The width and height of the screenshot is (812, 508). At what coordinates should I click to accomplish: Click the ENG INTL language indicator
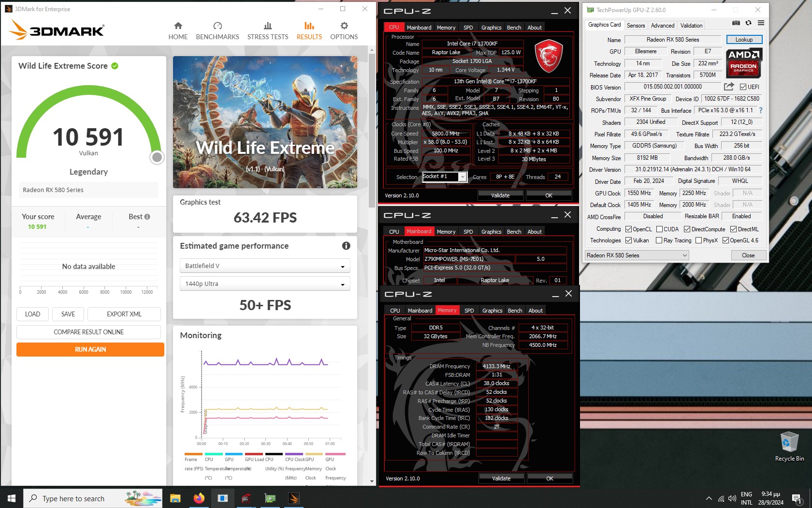click(746, 498)
